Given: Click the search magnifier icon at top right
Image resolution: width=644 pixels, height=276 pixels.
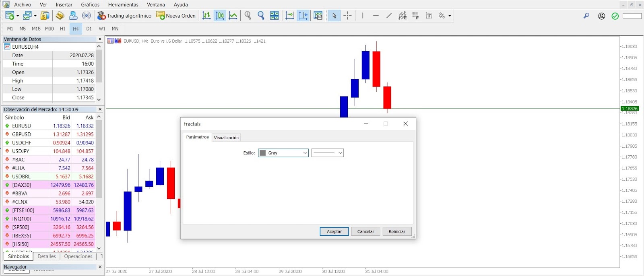Looking at the screenshot, I should tap(586, 16).
